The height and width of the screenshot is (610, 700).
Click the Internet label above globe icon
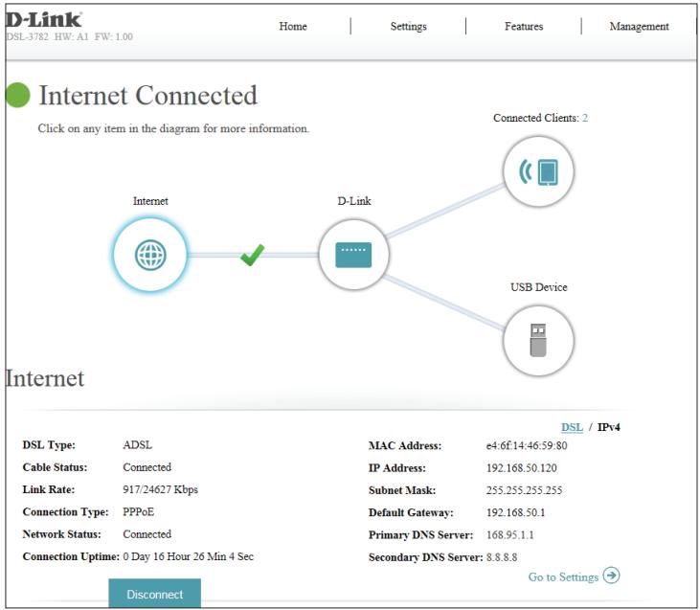(150, 201)
